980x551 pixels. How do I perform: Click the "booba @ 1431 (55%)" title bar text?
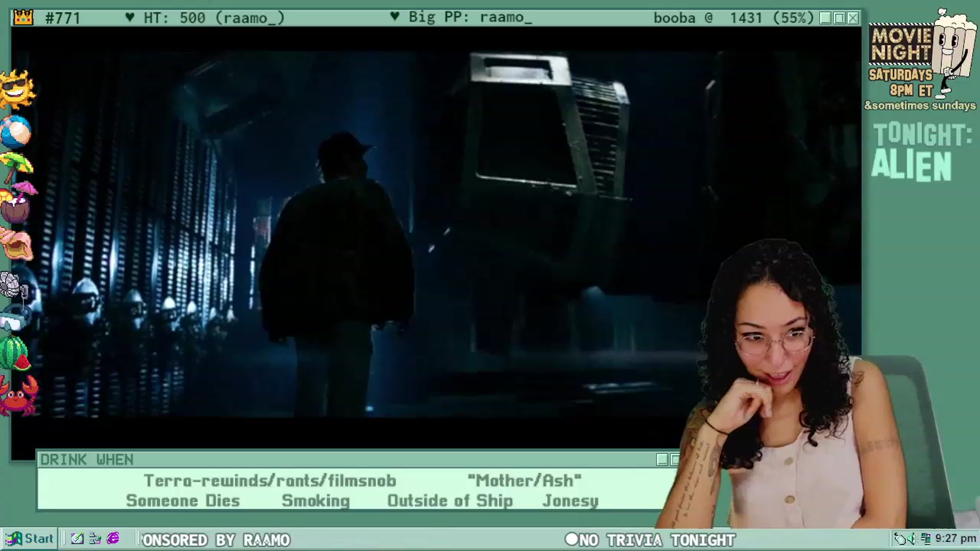pos(733,18)
